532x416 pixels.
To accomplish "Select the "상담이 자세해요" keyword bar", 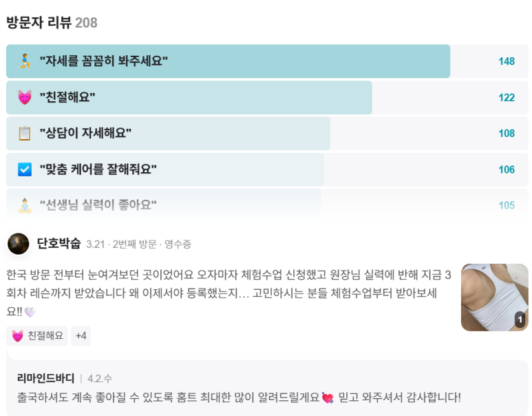I will (267, 133).
